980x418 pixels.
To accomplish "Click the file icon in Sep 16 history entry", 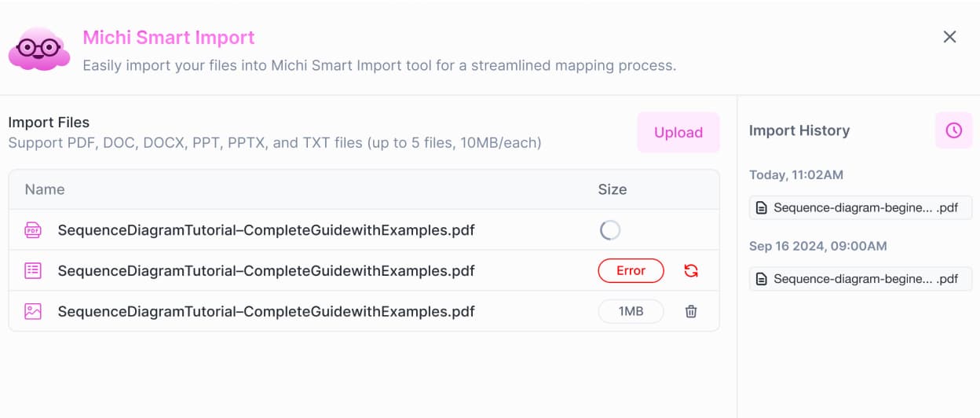I will 761,279.
